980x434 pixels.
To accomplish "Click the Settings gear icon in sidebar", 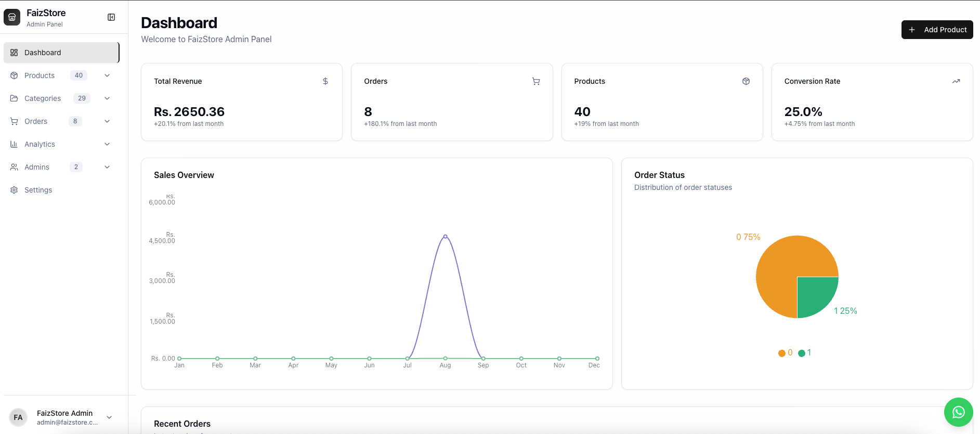I will (14, 190).
